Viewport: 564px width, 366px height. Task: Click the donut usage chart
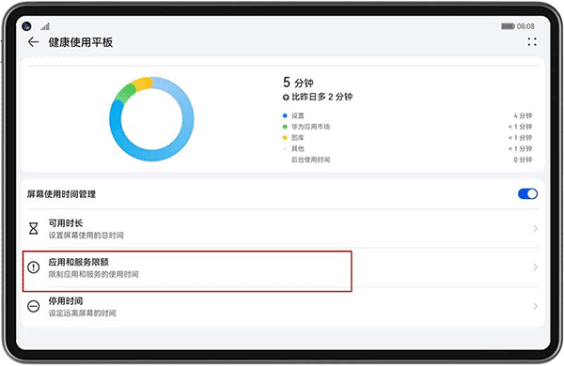[152, 119]
